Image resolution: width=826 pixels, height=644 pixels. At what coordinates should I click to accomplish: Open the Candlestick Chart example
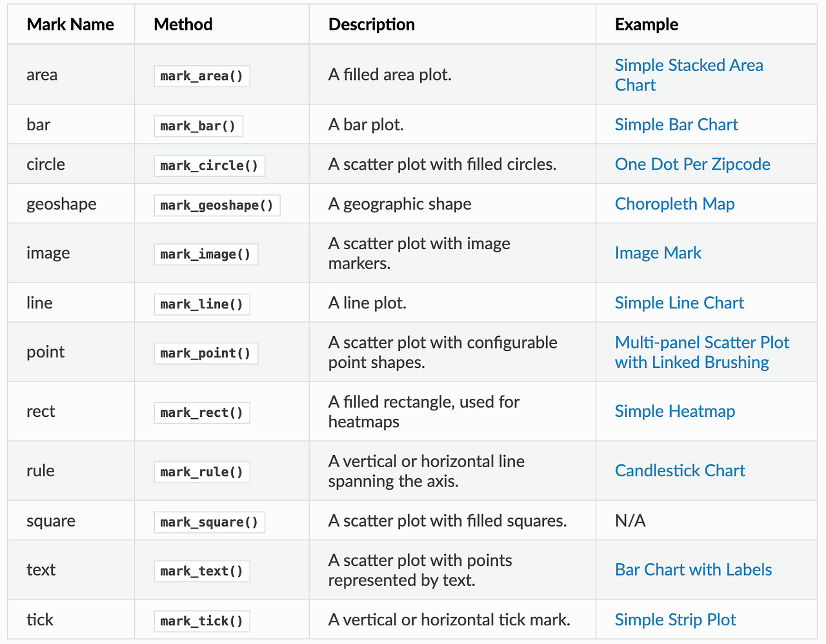[680, 471]
